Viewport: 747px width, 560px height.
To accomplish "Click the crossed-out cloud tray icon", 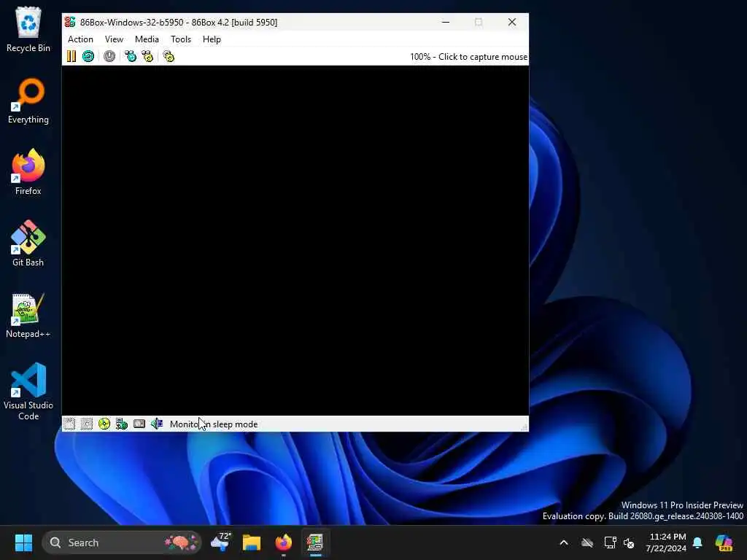I will click(x=587, y=542).
